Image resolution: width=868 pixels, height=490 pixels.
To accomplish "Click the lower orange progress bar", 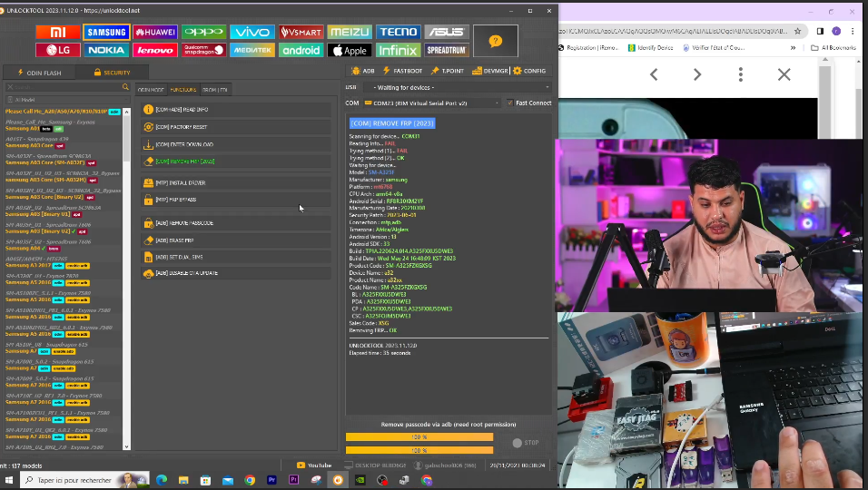I will [x=419, y=450].
